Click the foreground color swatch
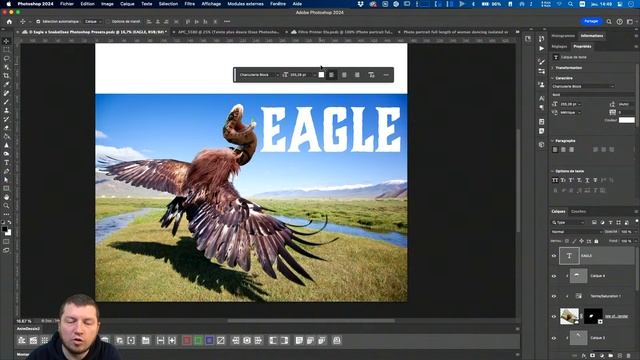 [4, 230]
